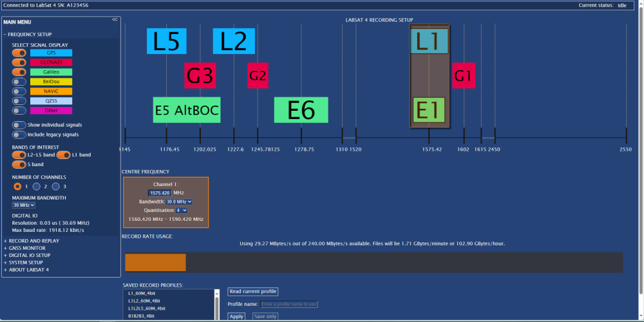The width and height of the screenshot is (644, 322).
Task: Click the GPS L2 signal block
Action: pyautogui.click(x=234, y=41)
